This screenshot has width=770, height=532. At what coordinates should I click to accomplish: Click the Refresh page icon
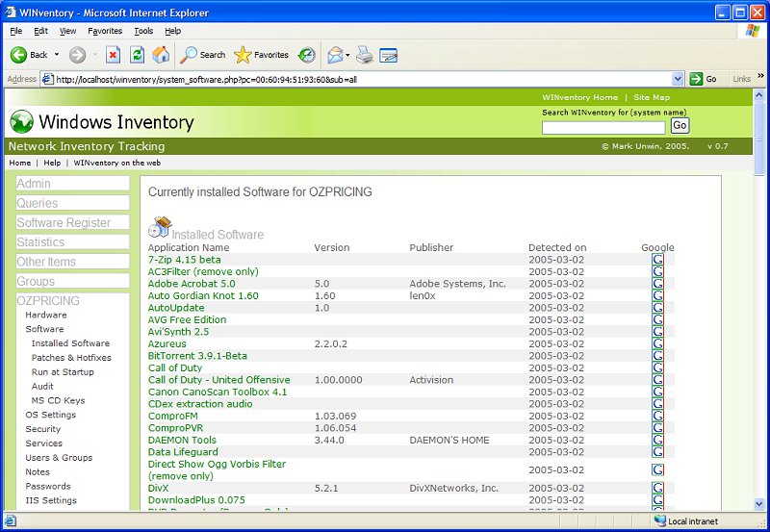tap(138, 55)
